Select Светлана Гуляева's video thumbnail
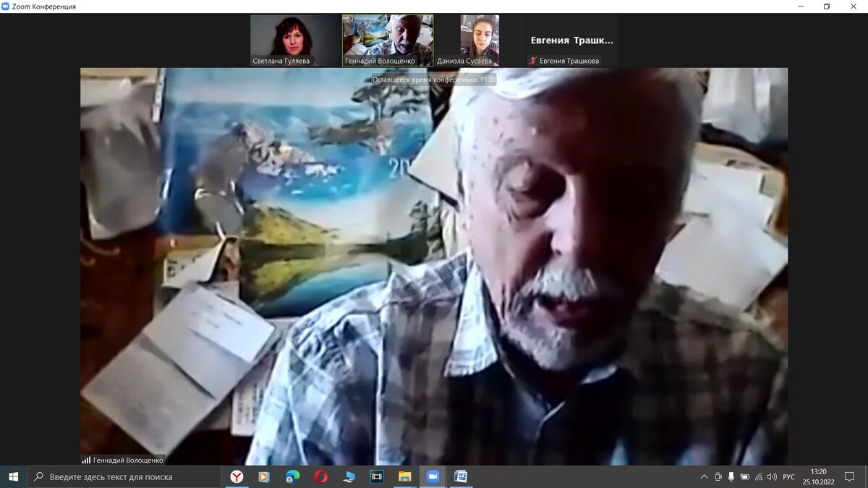Viewport: 868px width, 488px height. [x=295, y=40]
